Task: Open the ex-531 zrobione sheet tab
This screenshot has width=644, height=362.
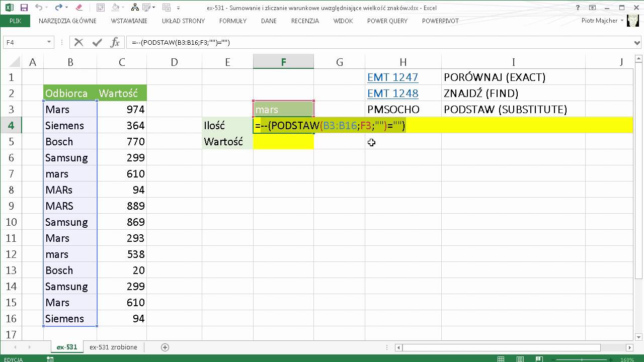Action: (x=113, y=347)
